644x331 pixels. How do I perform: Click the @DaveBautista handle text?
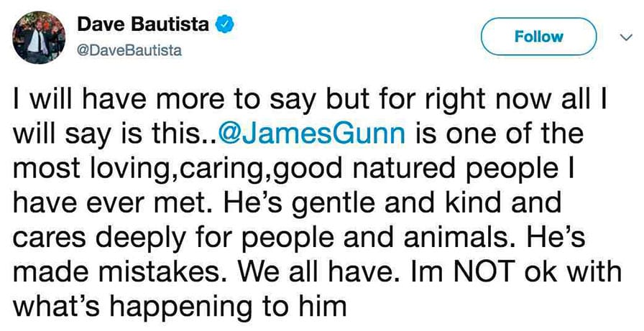click(129, 51)
